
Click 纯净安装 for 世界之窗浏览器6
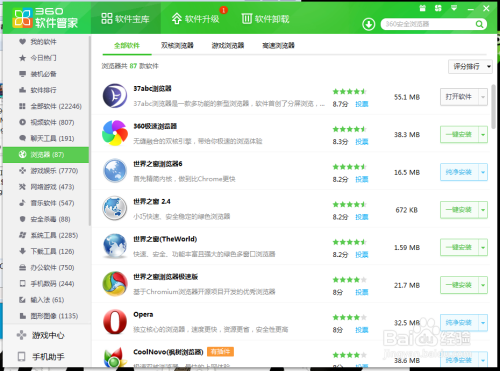pyautogui.click(x=459, y=172)
